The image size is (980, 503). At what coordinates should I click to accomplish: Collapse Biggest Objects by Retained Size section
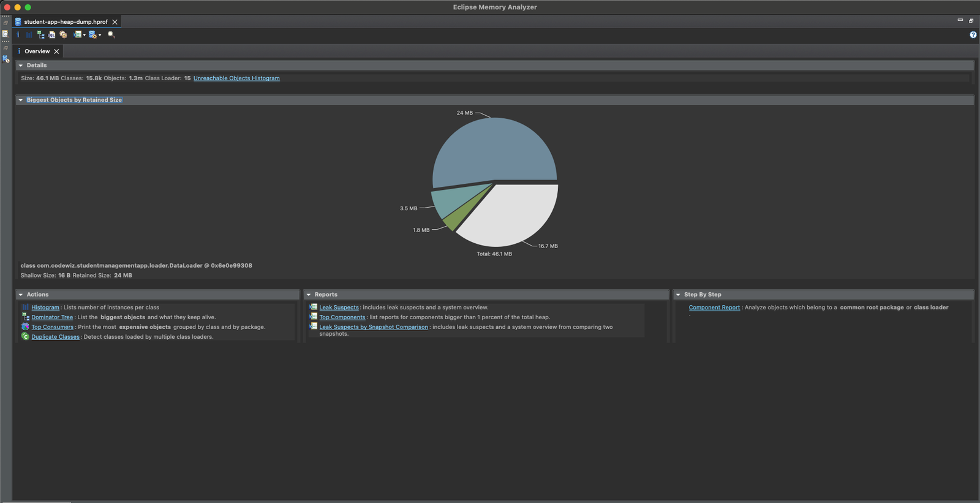coord(21,100)
